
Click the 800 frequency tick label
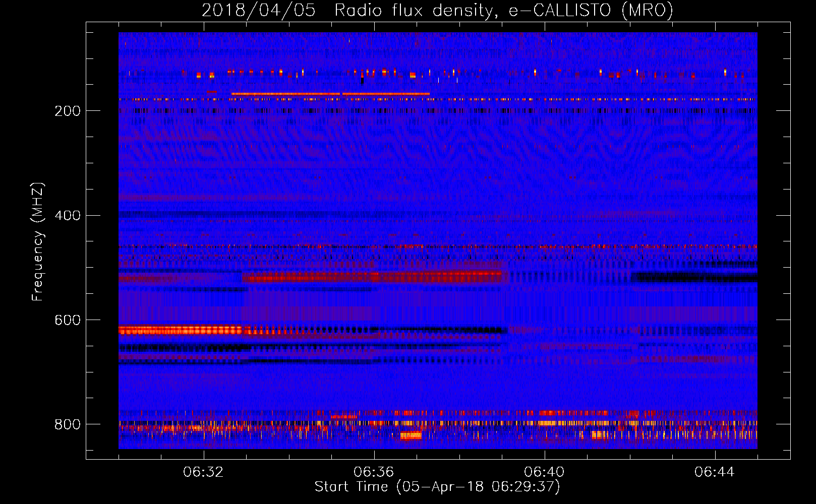[68, 424]
